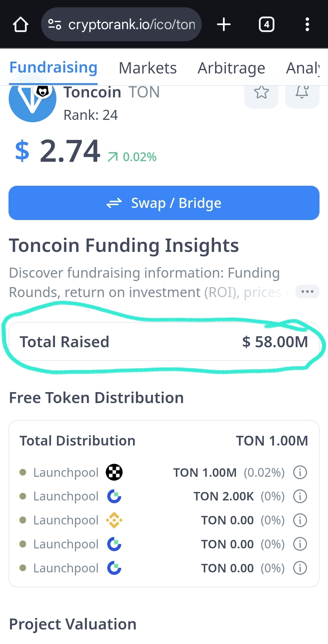Screen dimensions: 328x644
Task: Expand the truncated funding description ellipsis
Action: pos(307,292)
